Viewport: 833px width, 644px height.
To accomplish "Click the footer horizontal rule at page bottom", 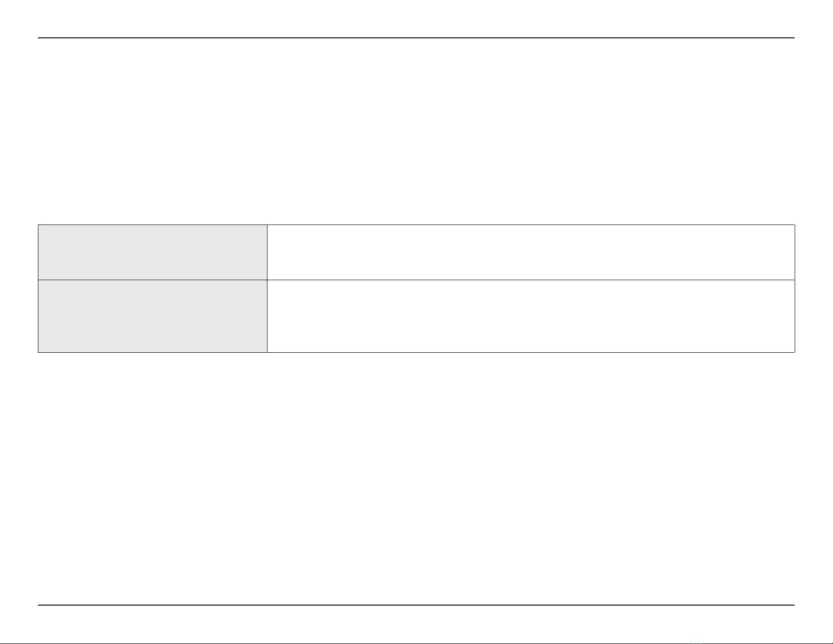I will point(416,605).
